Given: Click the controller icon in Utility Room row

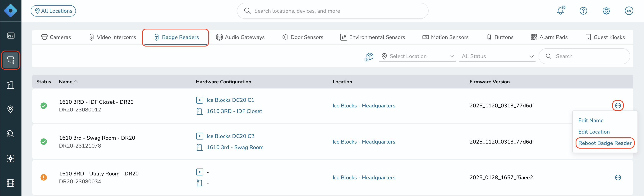Looking at the screenshot, I should click(200, 172).
